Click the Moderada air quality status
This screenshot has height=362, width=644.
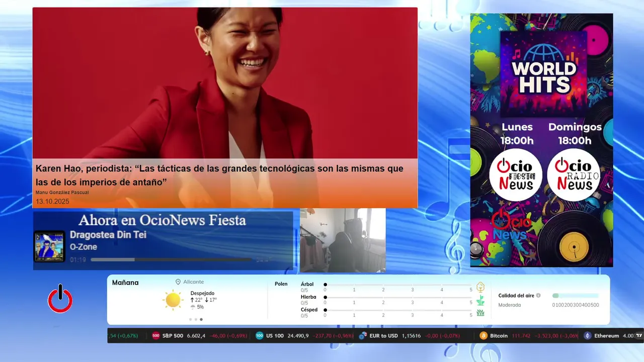pyautogui.click(x=510, y=305)
